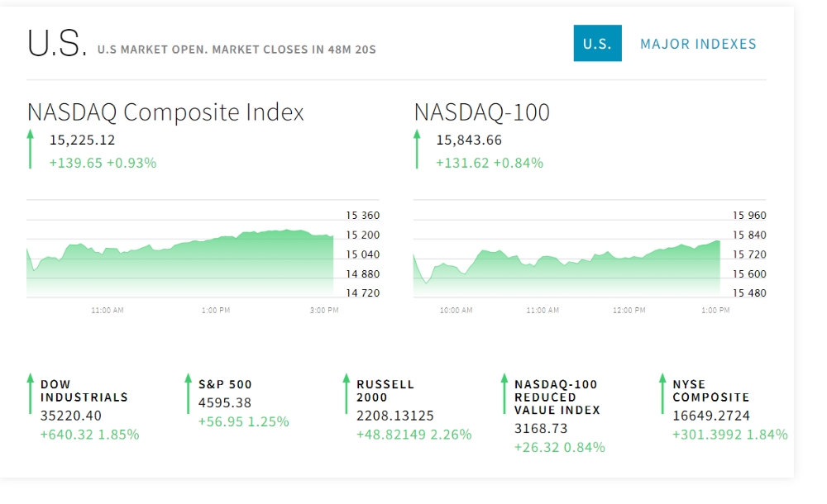
Task: Click the green up arrow beside NASDAQ-100 value
Action: tap(417, 150)
